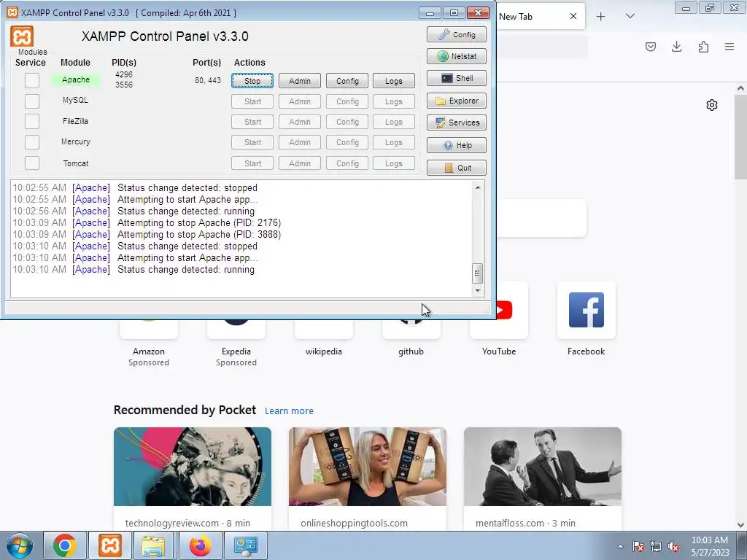
Task: Stop the Apache module
Action: (x=252, y=81)
